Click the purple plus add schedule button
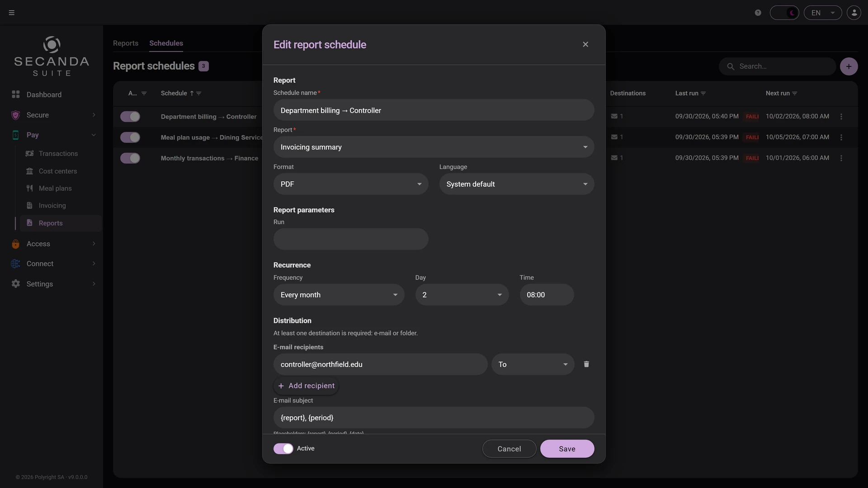 849,66
